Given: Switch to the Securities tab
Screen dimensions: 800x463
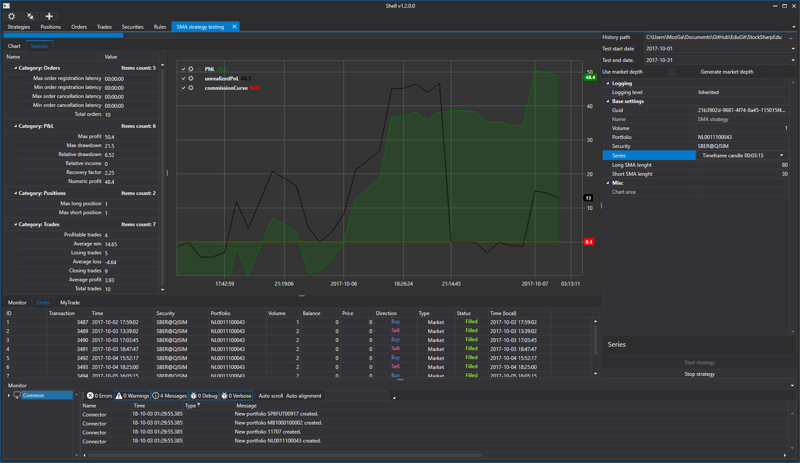Looking at the screenshot, I should coord(132,27).
